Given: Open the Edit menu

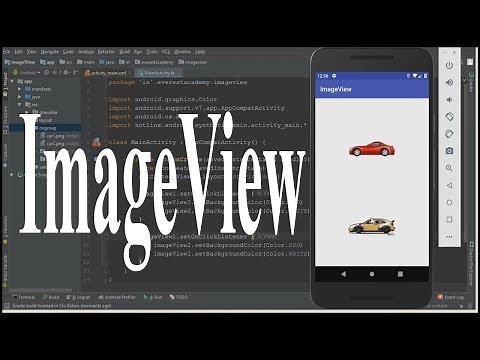Looking at the screenshot, I should pyautogui.click(x=18, y=52).
